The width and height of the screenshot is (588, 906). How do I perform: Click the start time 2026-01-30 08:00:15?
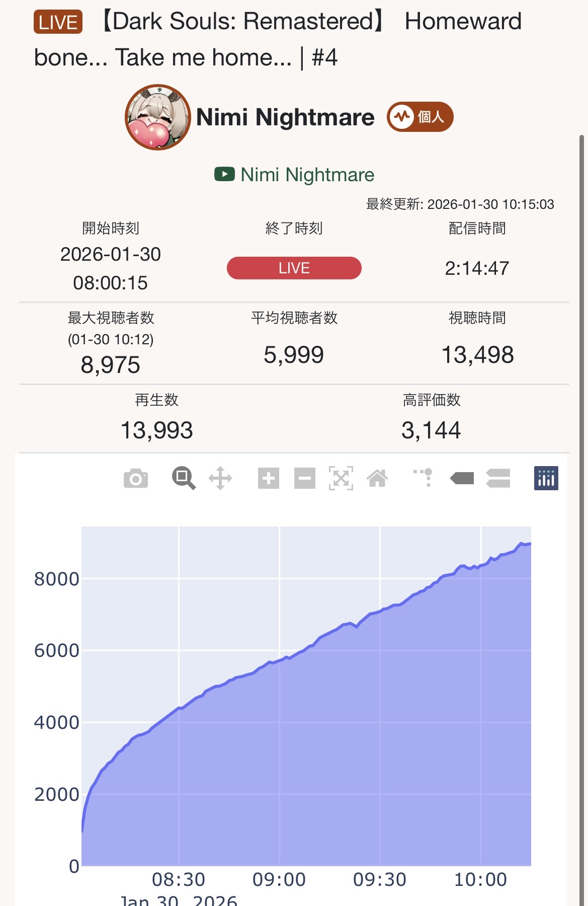(111, 268)
